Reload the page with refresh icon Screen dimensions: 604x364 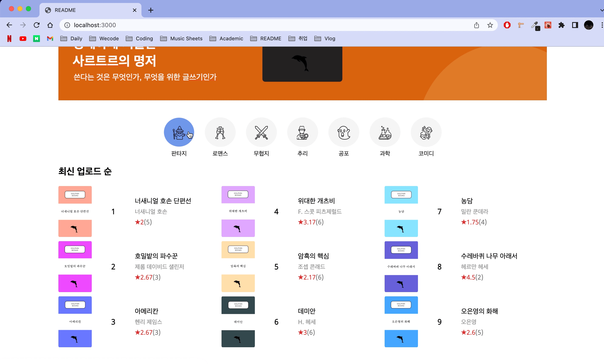pos(37,25)
